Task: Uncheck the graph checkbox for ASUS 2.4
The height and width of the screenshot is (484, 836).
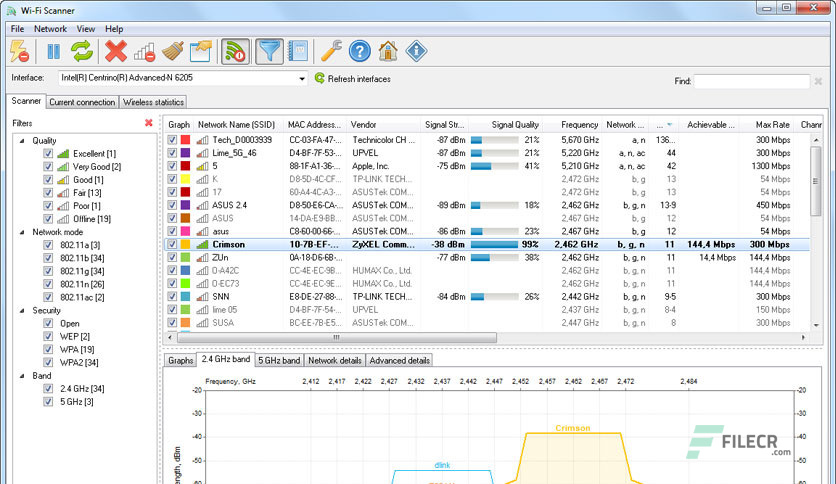Action: pos(172,205)
